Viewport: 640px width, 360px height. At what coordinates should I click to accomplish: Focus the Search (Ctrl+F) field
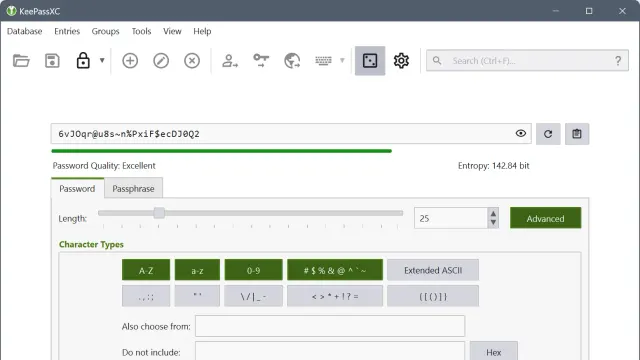coord(527,61)
